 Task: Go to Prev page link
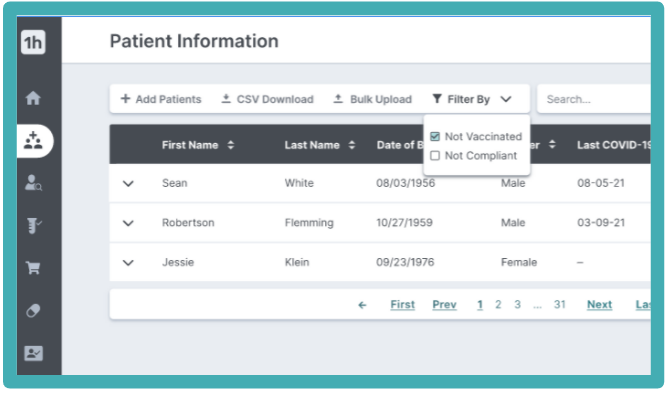coord(444,305)
